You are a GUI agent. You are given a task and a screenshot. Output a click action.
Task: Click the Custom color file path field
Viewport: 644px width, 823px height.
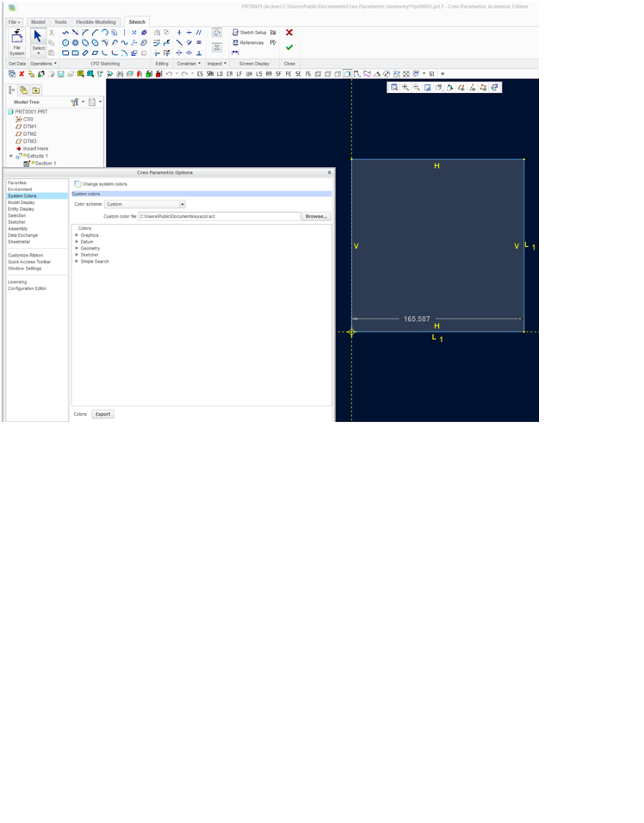(x=220, y=216)
